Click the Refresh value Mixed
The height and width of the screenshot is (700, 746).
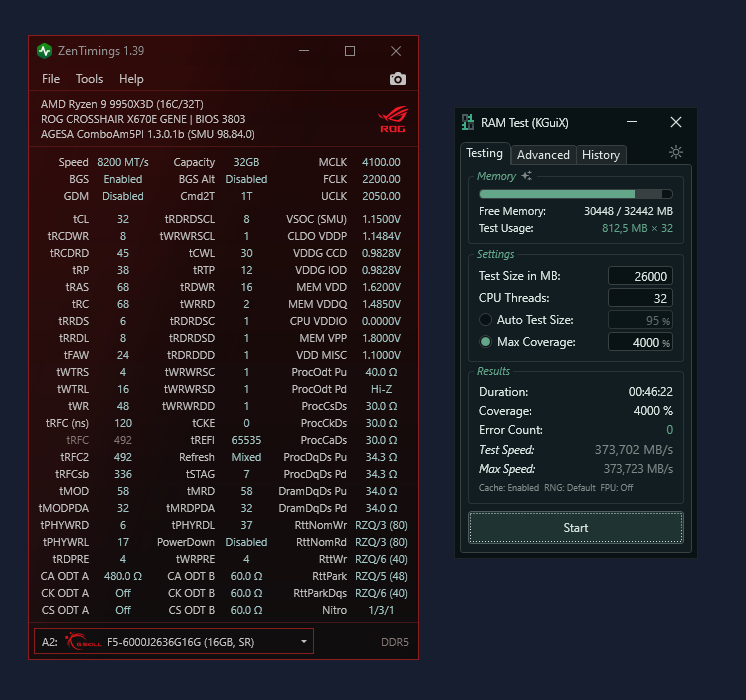pyautogui.click(x=246, y=457)
